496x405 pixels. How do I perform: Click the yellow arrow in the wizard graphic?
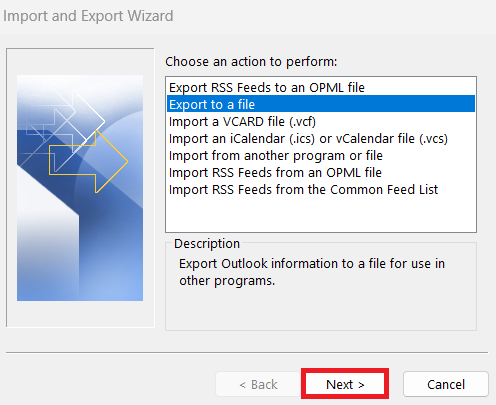click(88, 161)
